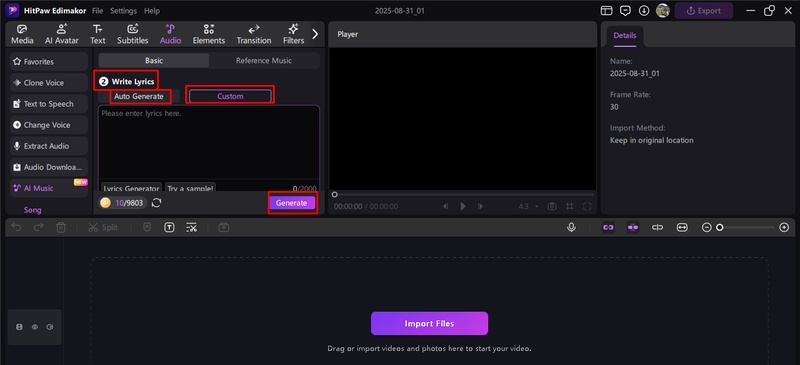Fit the timeline to window width
Viewport: 800px width, 365px height.
(x=682, y=228)
